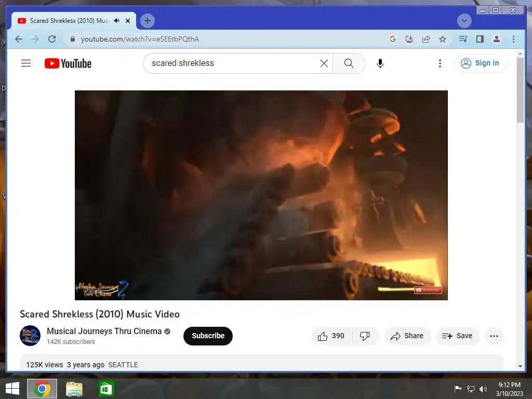This screenshot has height=399, width=532.
Task: Close the Scared Shrekless tab
Action: [x=128, y=21]
